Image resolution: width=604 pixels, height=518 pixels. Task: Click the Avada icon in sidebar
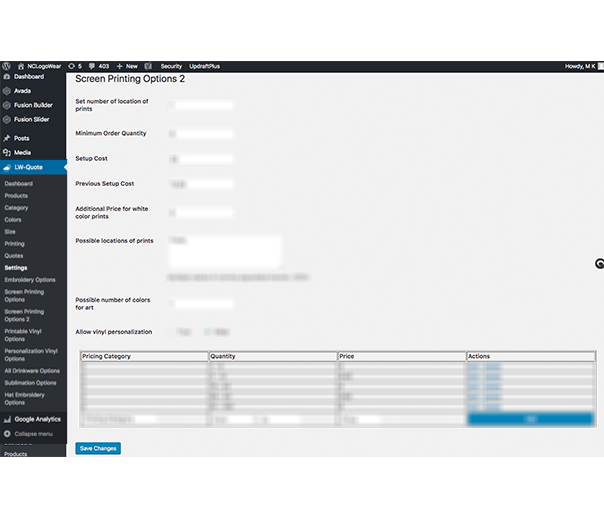coord(7,90)
